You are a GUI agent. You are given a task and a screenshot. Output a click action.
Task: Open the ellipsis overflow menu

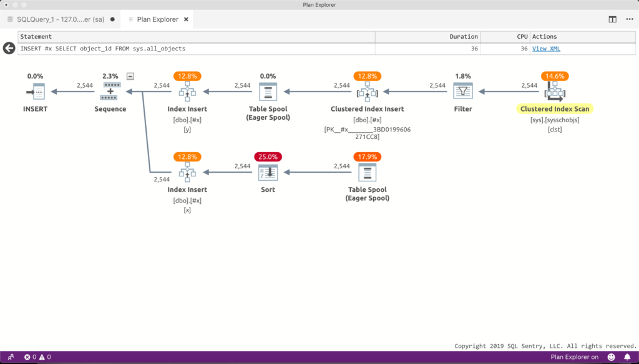[x=628, y=19]
